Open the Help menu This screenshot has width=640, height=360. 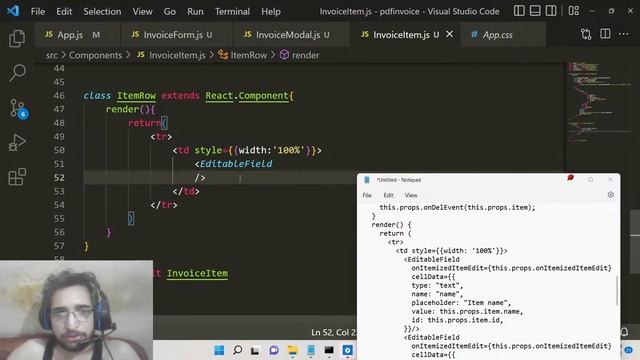pyautogui.click(x=271, y=11)
